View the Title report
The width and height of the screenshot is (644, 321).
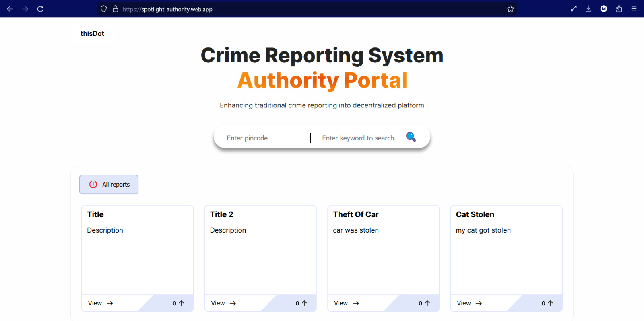(x=100, y=303)
